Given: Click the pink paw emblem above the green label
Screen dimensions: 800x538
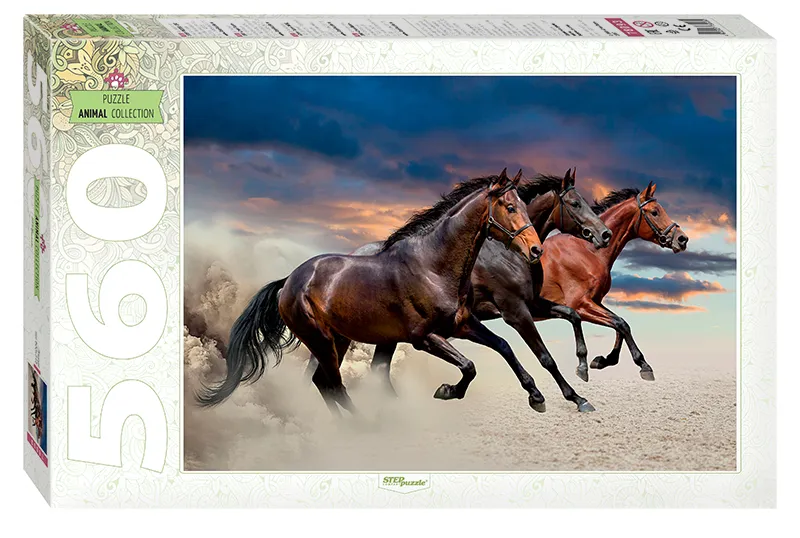Looking at the screenshot, I should click(116, 79).
